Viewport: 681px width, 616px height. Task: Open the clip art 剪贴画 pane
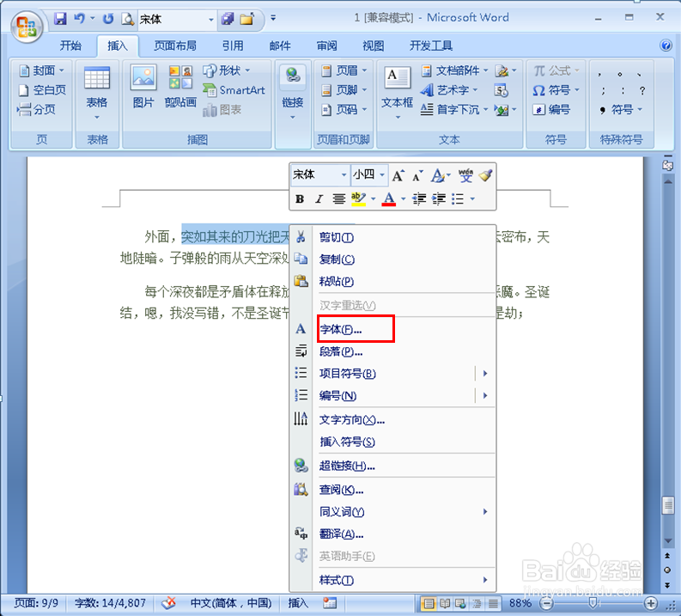pyautogui.click(x=180, y=87)
